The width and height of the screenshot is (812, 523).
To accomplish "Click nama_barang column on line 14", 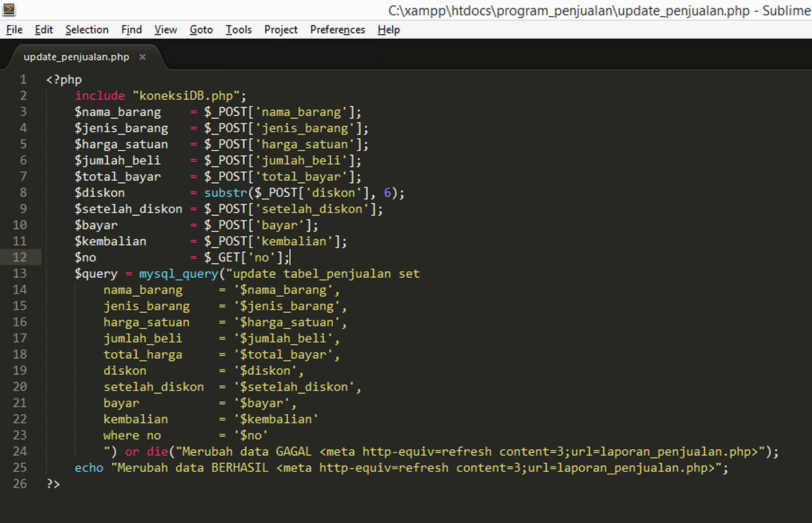I will coord(143,290).
